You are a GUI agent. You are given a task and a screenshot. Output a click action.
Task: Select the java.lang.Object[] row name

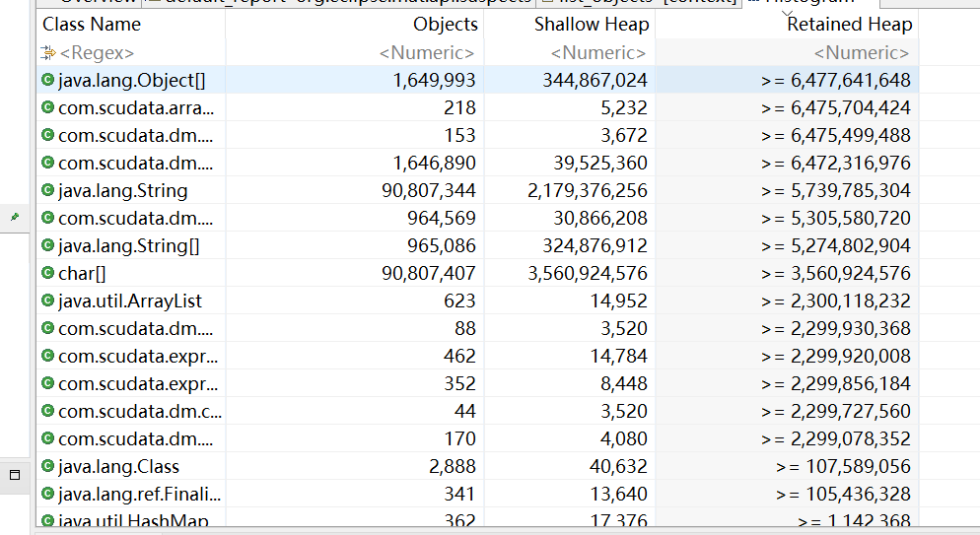[131, 81]
